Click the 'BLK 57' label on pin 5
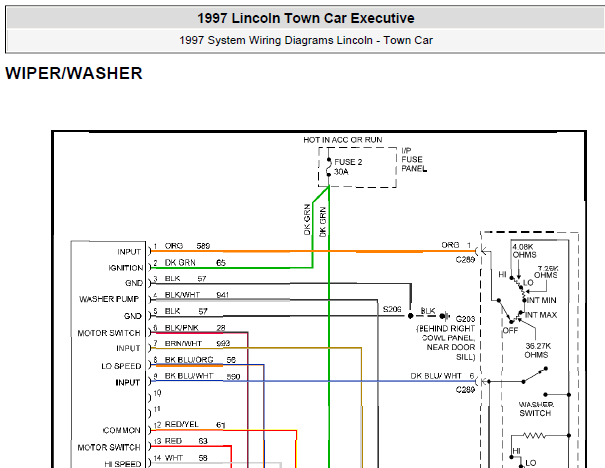Viewport: 605px width, 468px height. click(x=186, y=311)
